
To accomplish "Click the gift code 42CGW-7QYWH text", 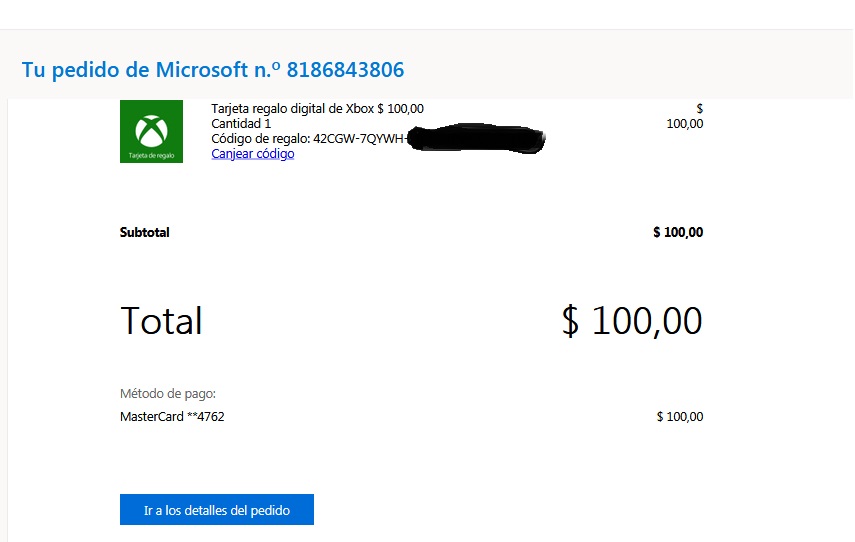I will click(358, 138).
